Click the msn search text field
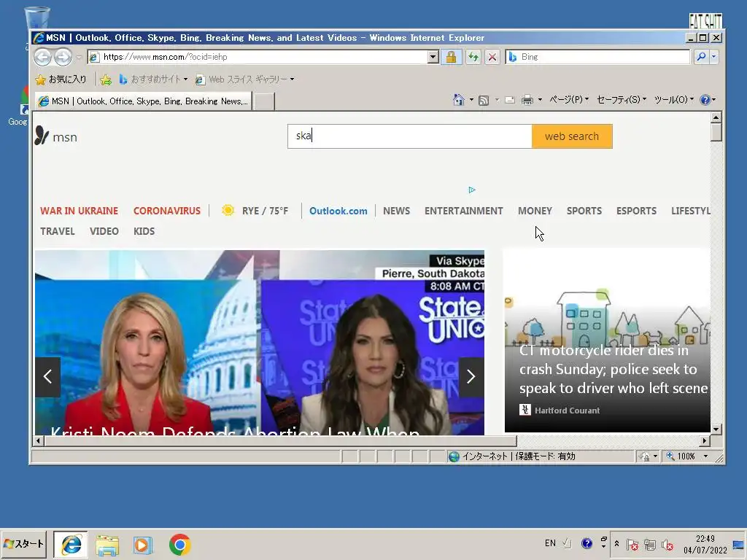 (x=410, y=136)
